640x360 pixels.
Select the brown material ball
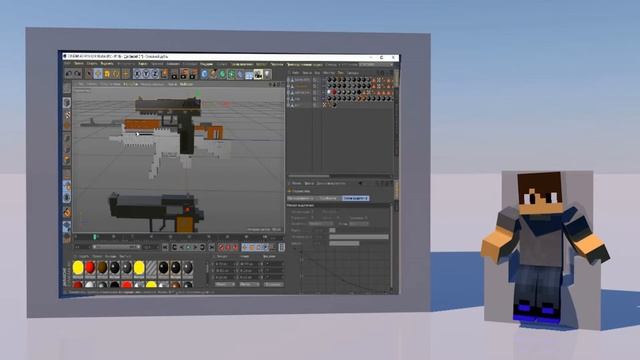pyautogui.click(x=102, y=268)
